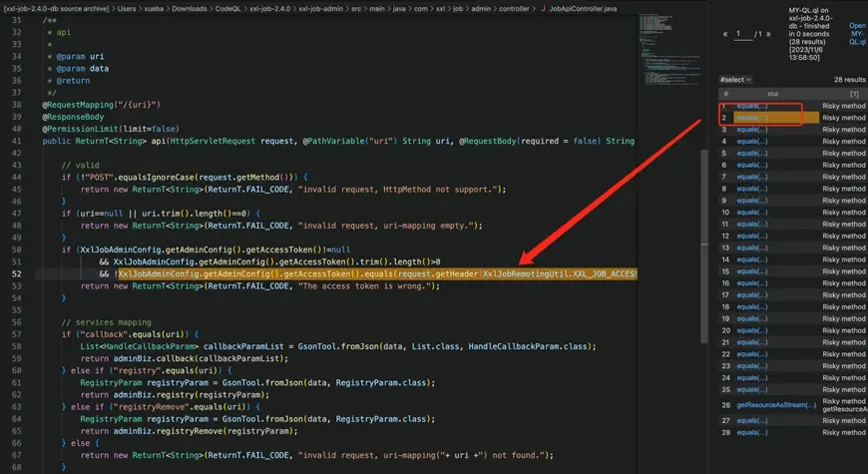
Task: Open result 2 highlighted equals(...) link
Action: [x=751, y=118]
